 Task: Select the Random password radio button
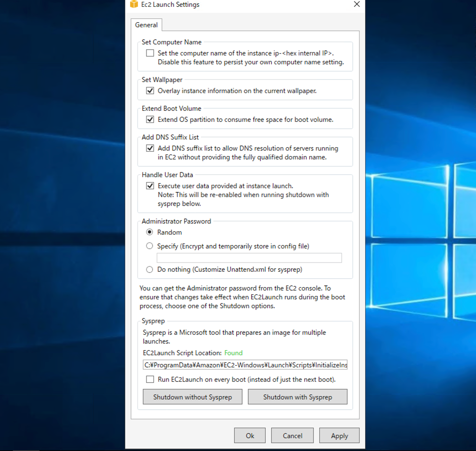pyautogui.click(x=150, y=232)
